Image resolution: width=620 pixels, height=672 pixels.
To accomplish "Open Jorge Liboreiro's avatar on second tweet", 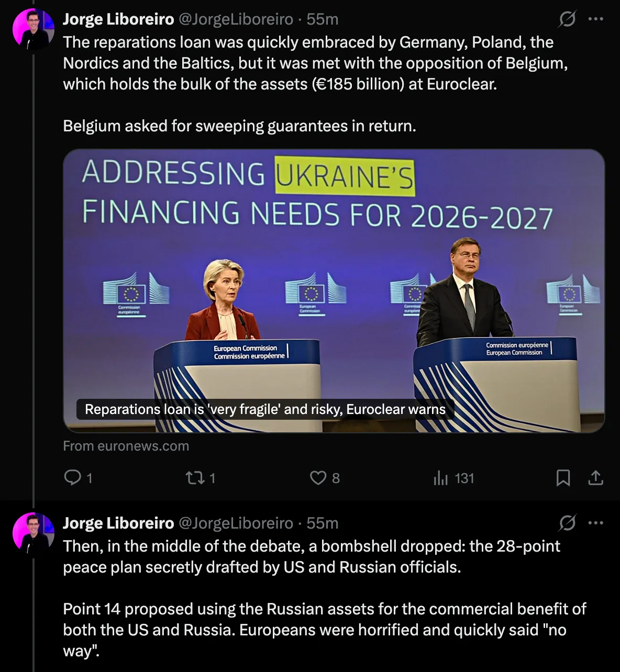I will pos(34,533).
